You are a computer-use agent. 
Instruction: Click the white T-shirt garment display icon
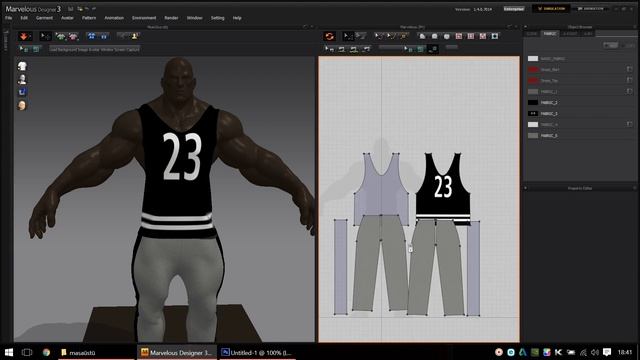22,66
